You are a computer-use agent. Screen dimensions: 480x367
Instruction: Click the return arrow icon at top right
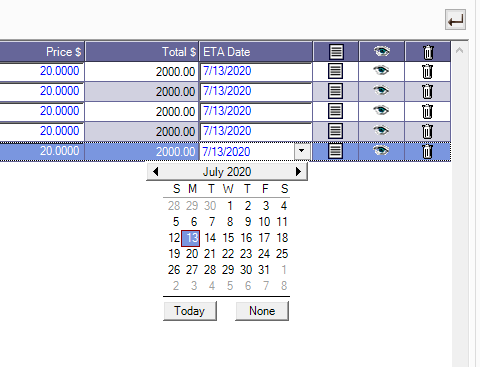point(455,20)
